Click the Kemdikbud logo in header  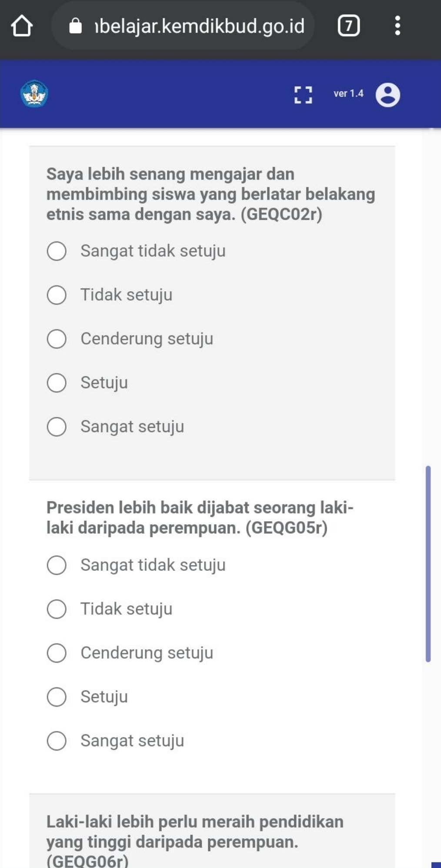[x=34, y=94]
